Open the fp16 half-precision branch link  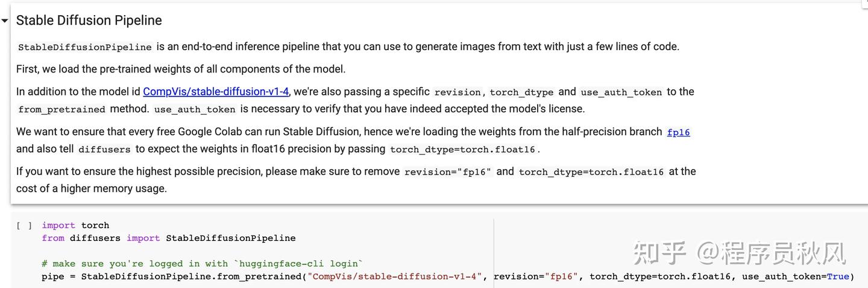[678, 132]
